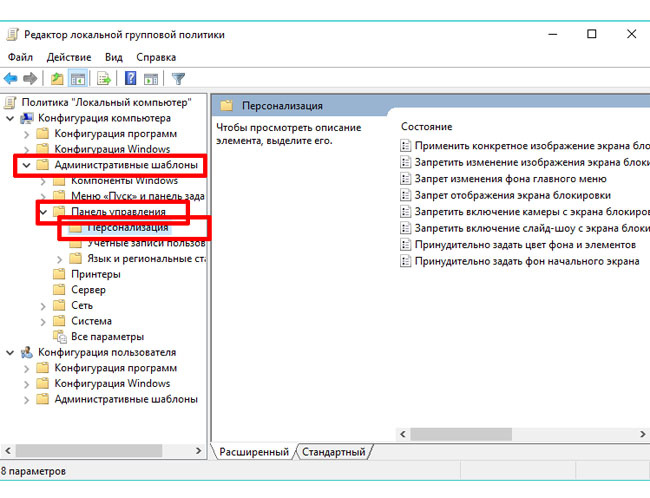This screenshot has height=498, width=650.
Task: Toggle the action pane toolbar icon
Action: (150, 78)
